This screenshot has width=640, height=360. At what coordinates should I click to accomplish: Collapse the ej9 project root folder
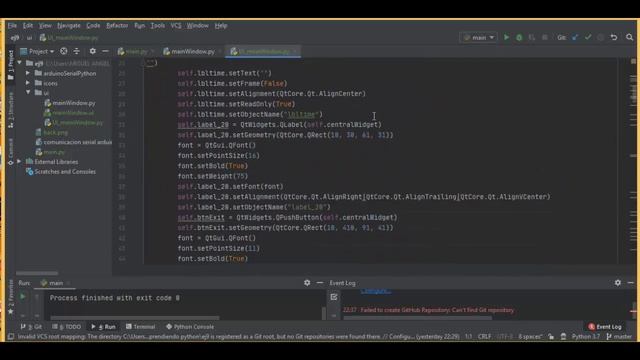20,63
